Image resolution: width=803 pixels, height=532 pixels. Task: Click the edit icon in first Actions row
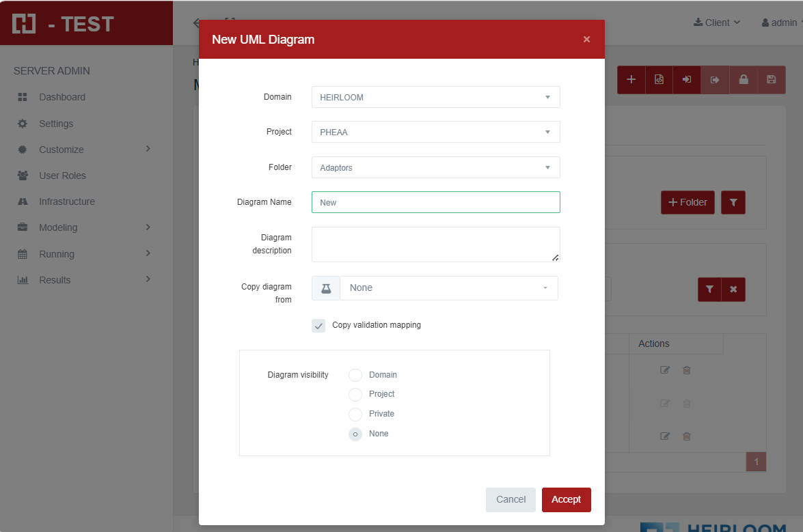pos(664,370)
